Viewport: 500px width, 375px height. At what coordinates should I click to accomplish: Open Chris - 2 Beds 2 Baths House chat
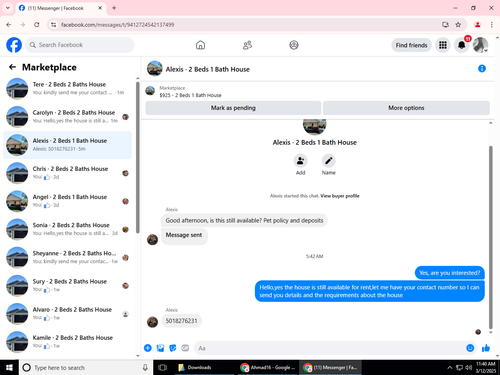pos(68,173)
